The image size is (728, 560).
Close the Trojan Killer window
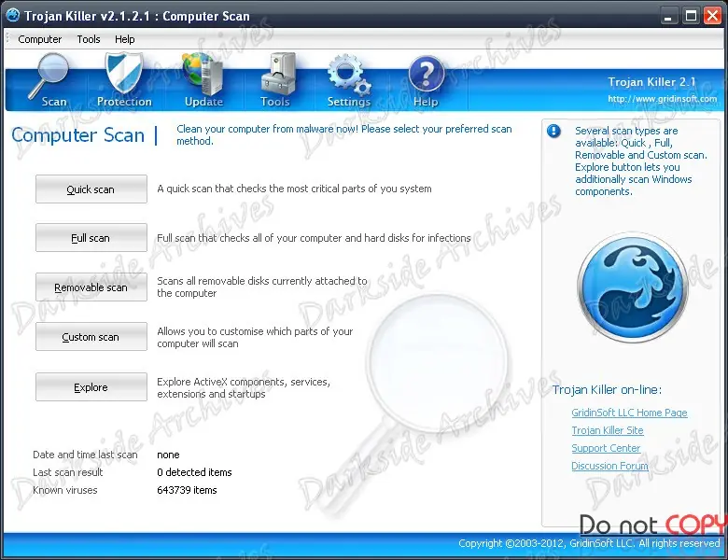tap(713, 16)
